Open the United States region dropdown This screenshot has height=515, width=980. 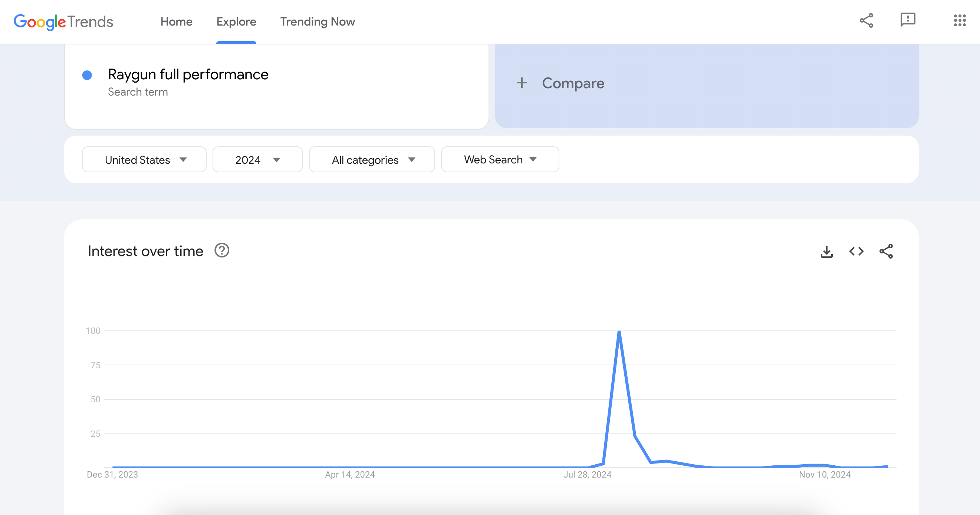(144, 160)
